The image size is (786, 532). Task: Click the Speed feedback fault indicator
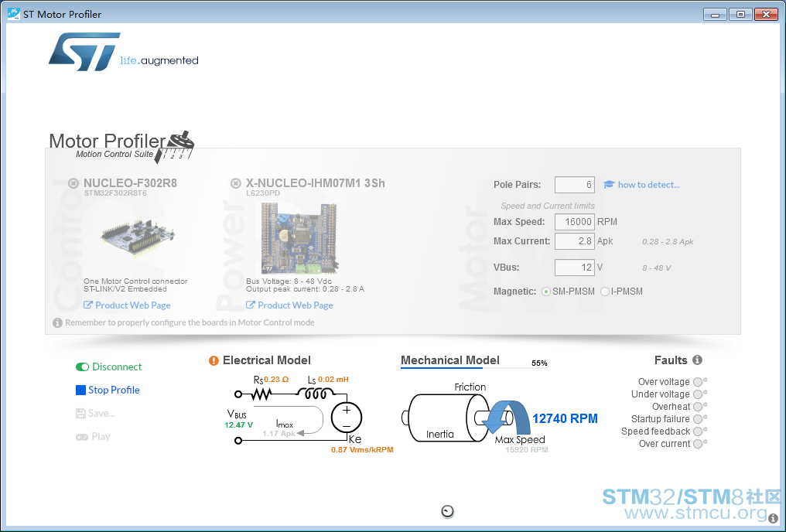(698, 431)
